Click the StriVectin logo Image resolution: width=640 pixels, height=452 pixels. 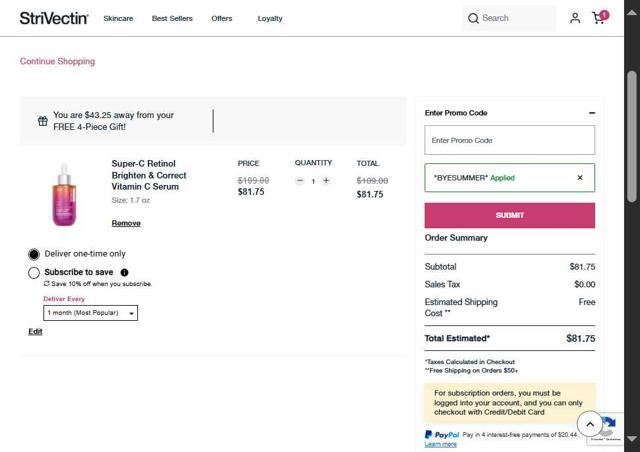pos(54,18)
